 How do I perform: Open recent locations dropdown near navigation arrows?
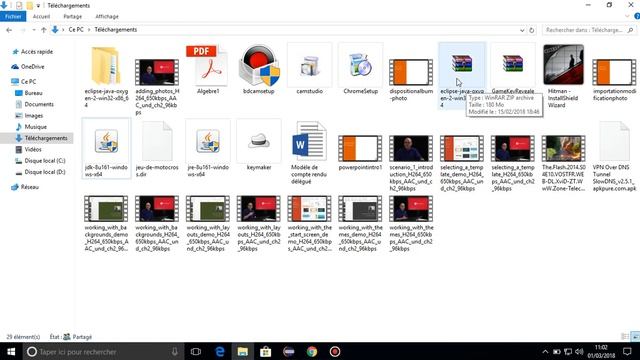33,30
